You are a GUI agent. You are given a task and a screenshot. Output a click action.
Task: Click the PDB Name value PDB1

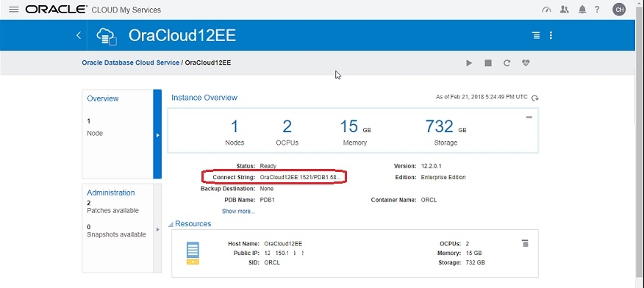click(x=267, y=201)
